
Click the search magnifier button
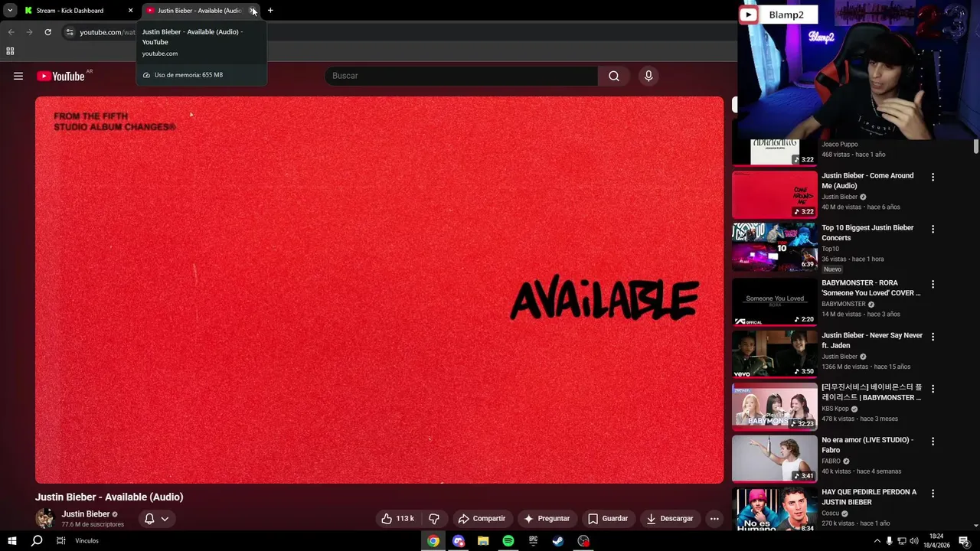[613, 76]
